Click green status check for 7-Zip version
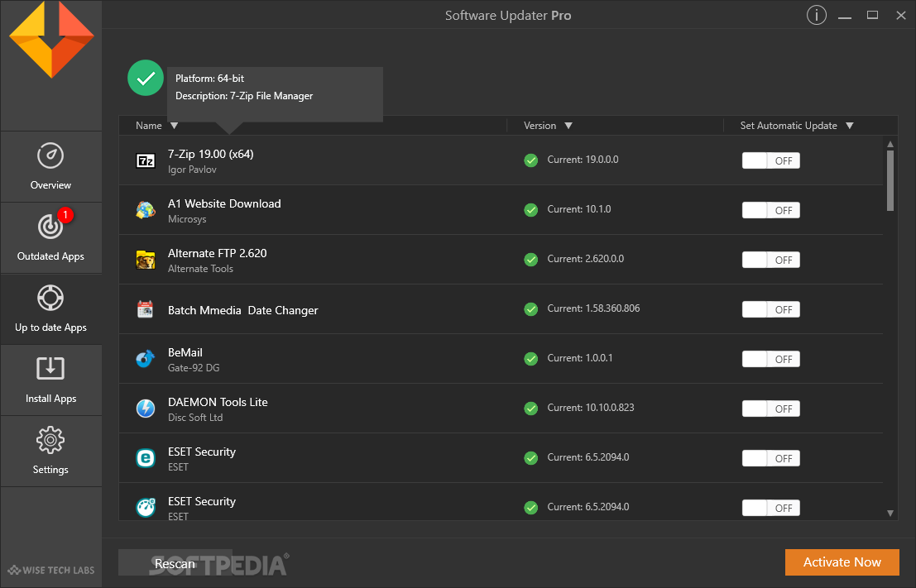 (x=531, y=160)
